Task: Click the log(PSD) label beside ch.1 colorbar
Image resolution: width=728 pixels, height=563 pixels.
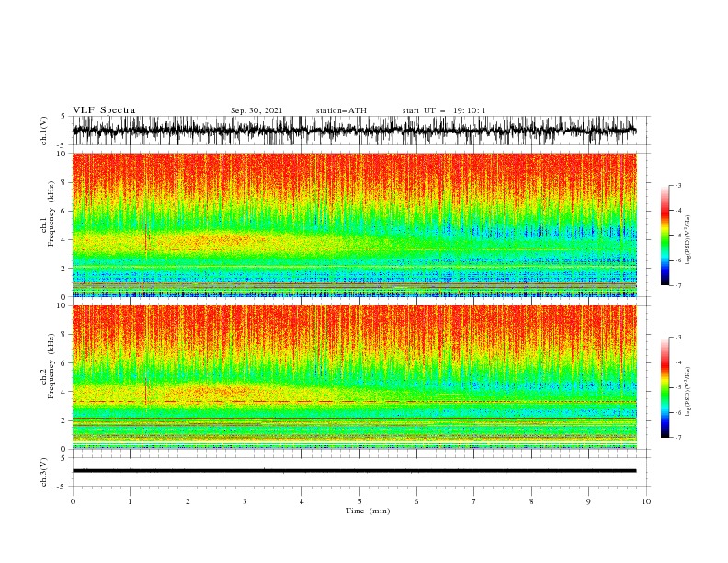Action: pos(688,240)
